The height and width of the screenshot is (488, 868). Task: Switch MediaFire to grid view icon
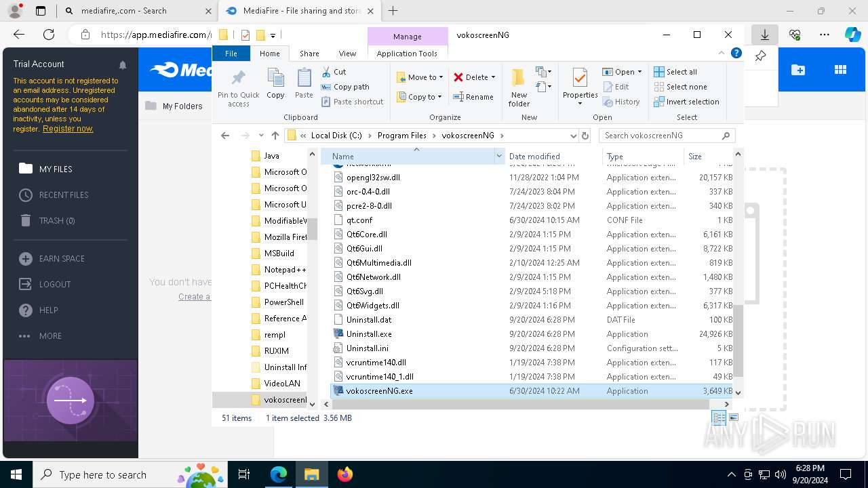pos(840,70)
